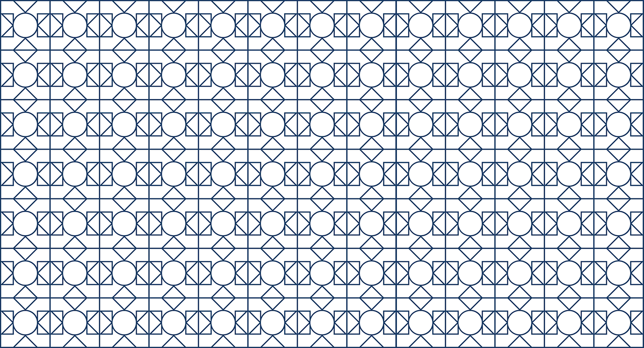
Task: Click the first diamond below the top-left circle
Action: click(x=25, y=50)
